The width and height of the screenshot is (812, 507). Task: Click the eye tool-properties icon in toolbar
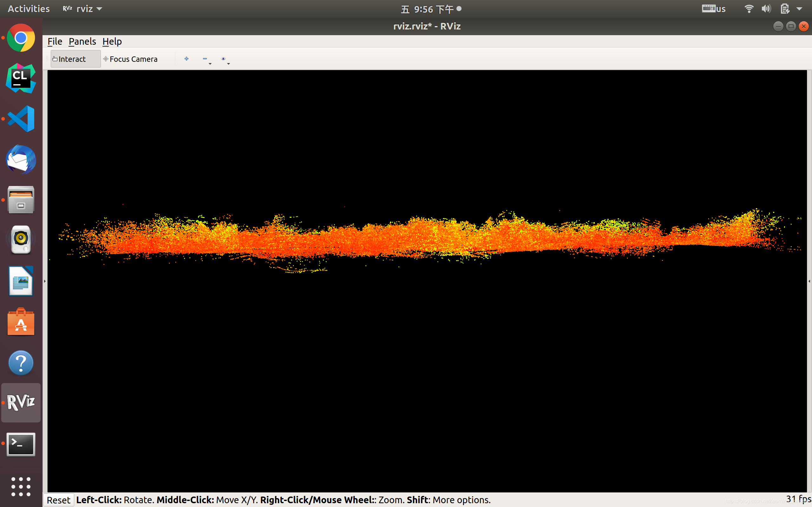tap(223, 59)
